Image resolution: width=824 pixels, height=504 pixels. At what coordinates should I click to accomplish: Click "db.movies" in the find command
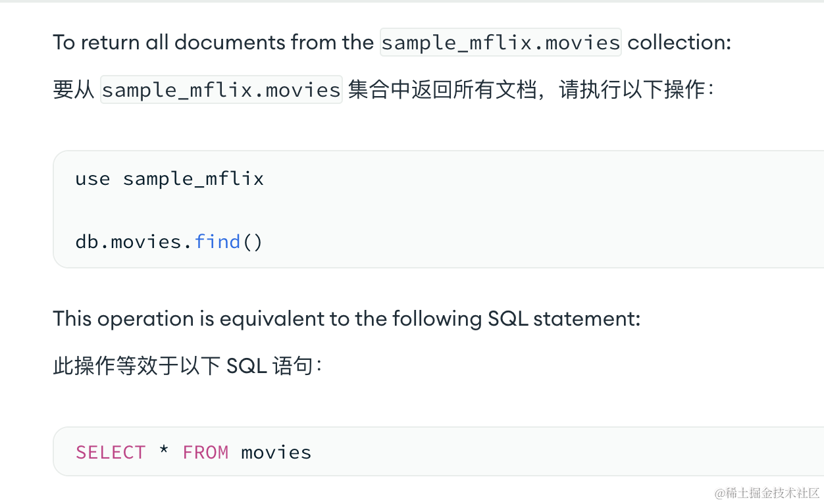128,241
